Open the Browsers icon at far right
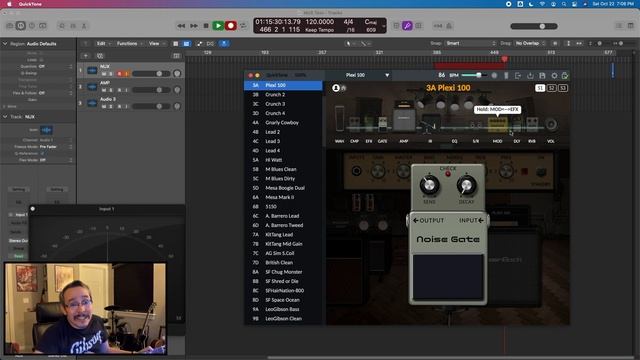640x360 pixels. click(631, 26)
